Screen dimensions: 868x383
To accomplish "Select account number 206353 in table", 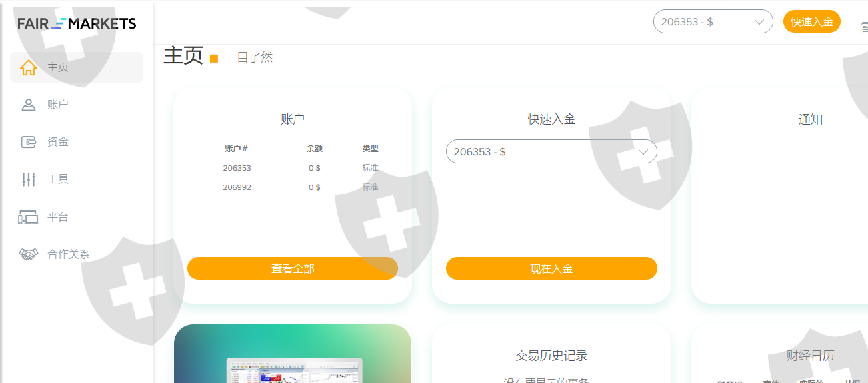I will click(237, 168).
